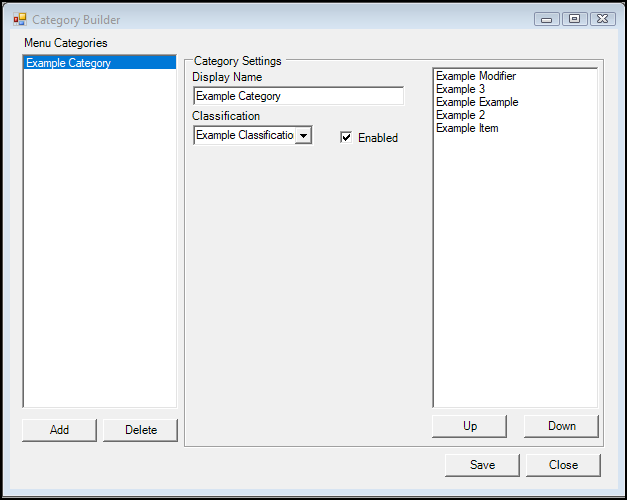Click the Display Name text field
The image size is (627, 500).
[298, 96]
